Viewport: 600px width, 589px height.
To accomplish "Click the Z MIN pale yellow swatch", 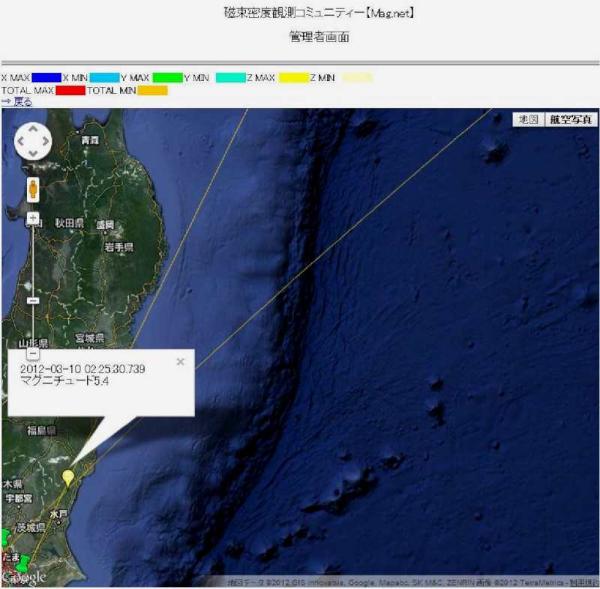I will pos(357,78).
